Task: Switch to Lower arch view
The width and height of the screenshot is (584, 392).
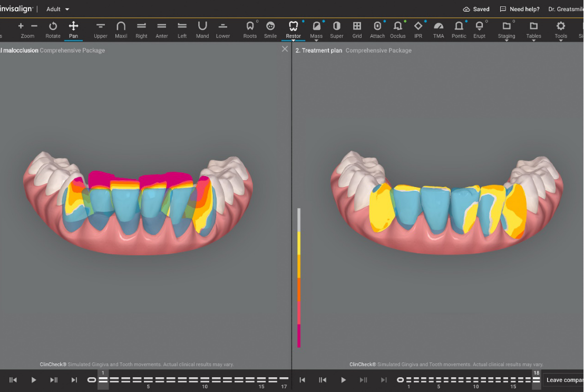Action: [223, 30]
